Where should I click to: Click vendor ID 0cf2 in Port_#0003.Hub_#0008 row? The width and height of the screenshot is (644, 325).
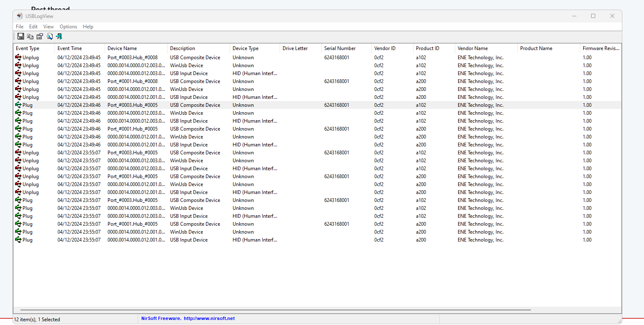coord(379,58)
